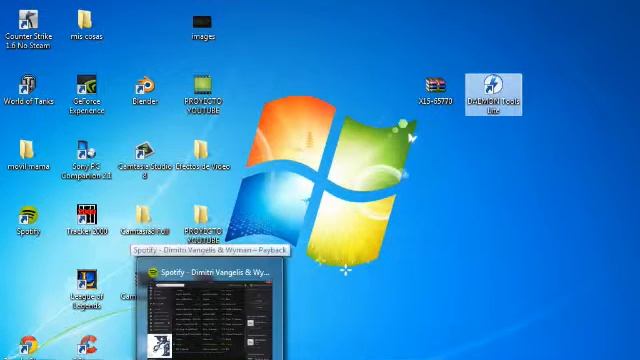Select the PROYECTO YOUTUBE video file icon
The width and height of the screenshot is (640, 360).
coord(203,94)
